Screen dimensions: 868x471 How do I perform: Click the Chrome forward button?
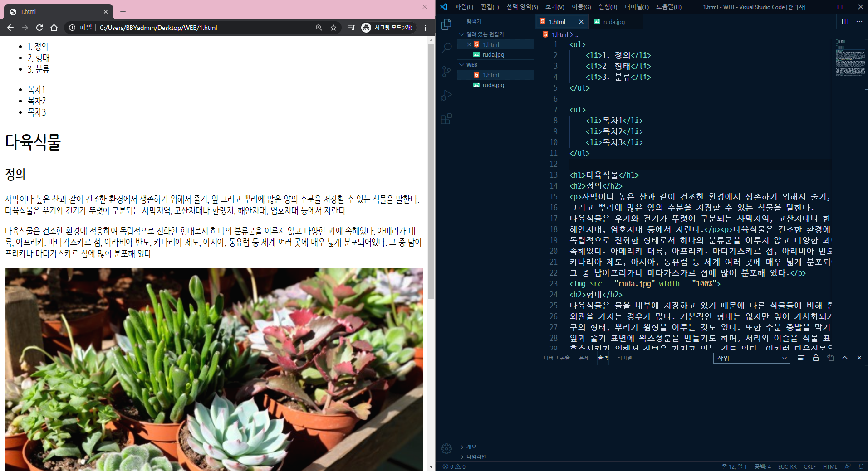point(25,28)
